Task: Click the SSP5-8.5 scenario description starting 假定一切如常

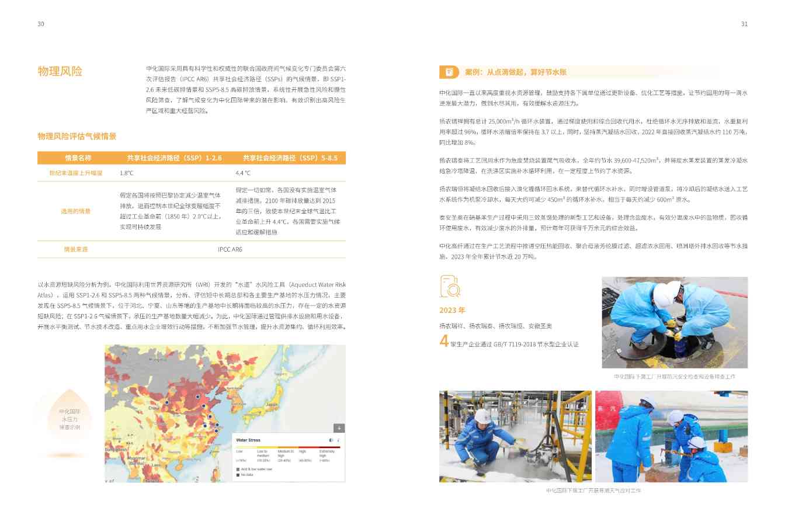Action: click(288, 211)
